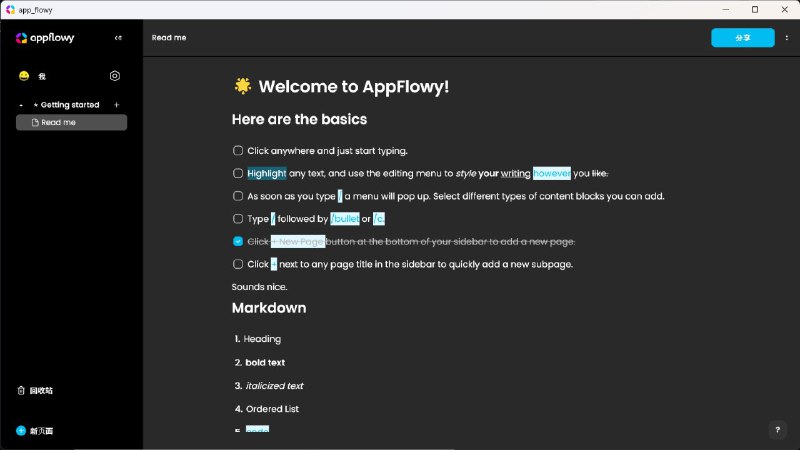Image resolution: width=800 pixels, height=450 pixels.
Task: Click the 'Here are the basics' heading
Action: coord(299,119)
